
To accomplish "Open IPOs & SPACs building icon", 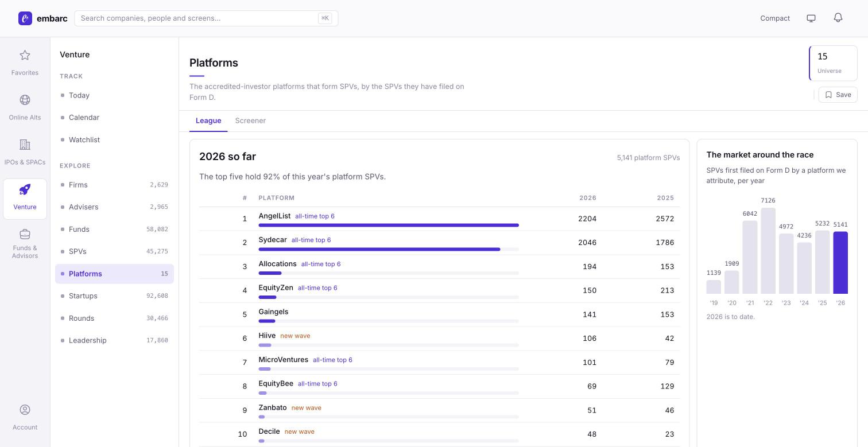I will pos(25,145).
